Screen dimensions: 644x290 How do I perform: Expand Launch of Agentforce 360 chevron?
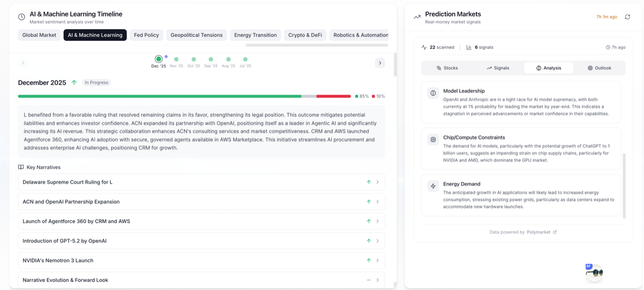pyautogui.click(x=378, y=221)
